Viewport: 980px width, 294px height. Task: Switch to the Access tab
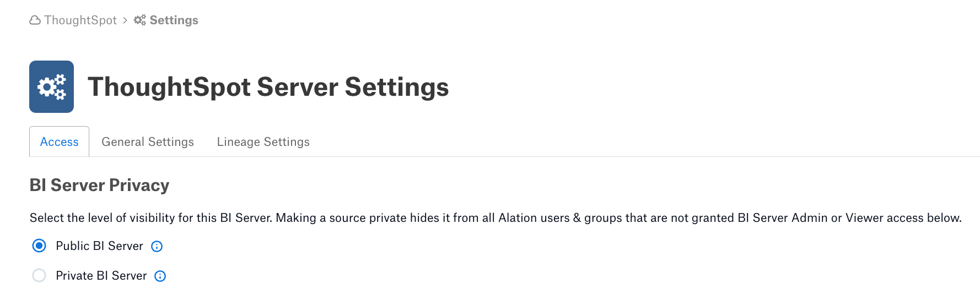(x=60, y=142)
